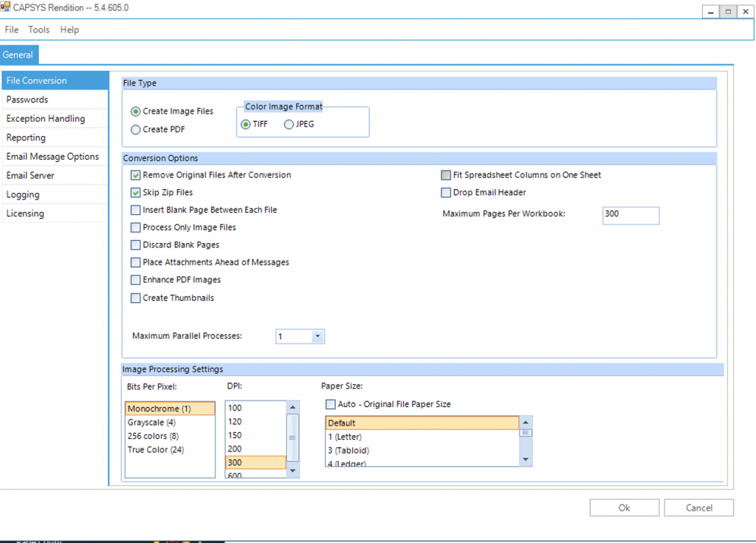Maximize the CAPSYS Rendition window
756x543 pixels.
(728, 12)
